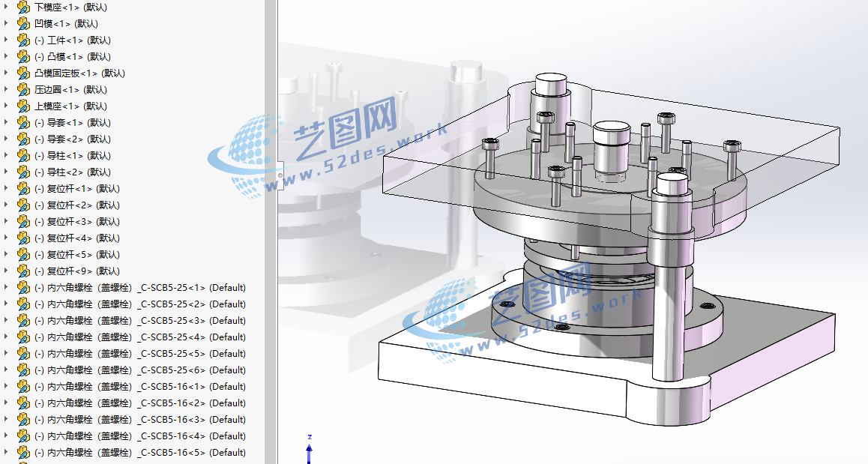Click the part icon of bolt C-SCB5-25<3>
Screen dimensions: 868x464
pyautogui.click(x=23, y=321)
